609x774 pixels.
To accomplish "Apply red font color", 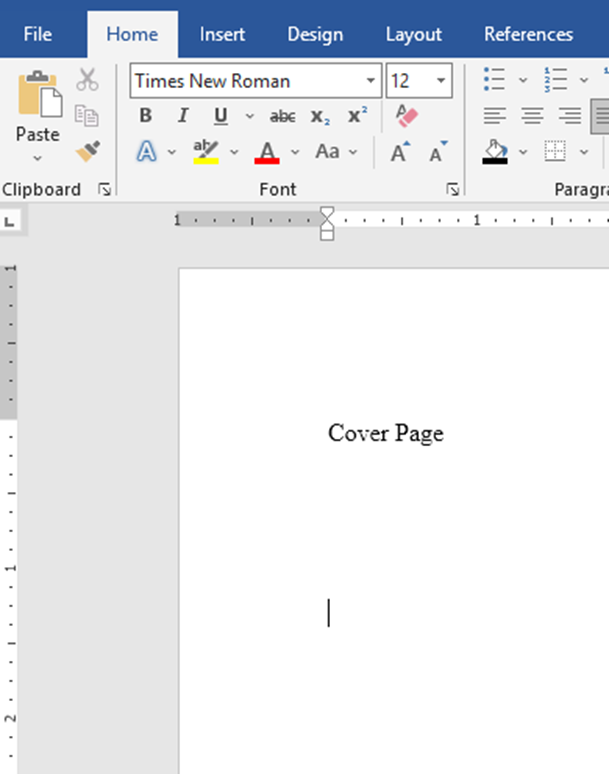I will point(267,152).
